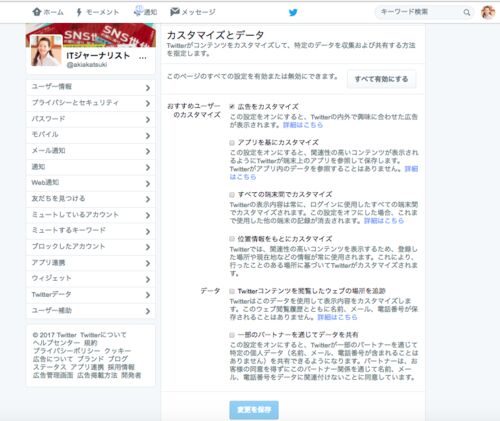Open 広告について footer link
This screenshot has width=500, height=421.
53,359
